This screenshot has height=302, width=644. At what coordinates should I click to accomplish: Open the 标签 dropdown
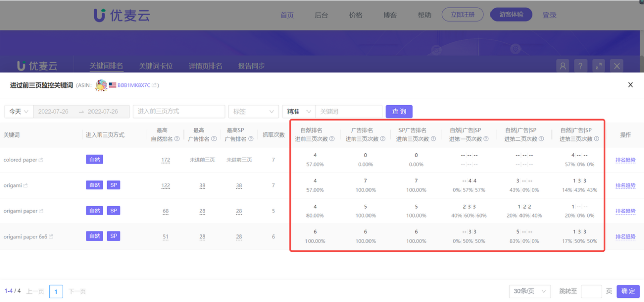(253, 111)
